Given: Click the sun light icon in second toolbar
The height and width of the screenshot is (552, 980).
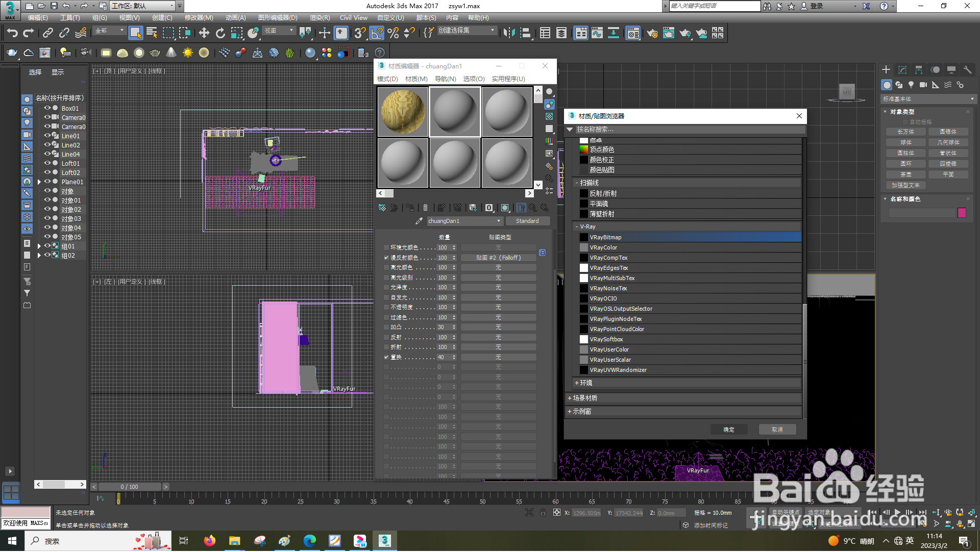Looking at the screenshot, I should pyautogui.click(x=188, y=53).
